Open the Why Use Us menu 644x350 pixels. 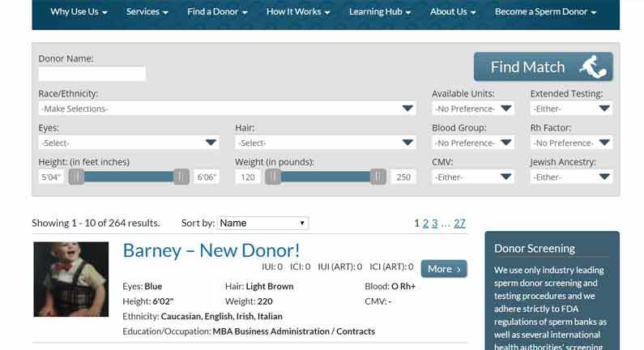pyautogui.click(x=79, y=12)
